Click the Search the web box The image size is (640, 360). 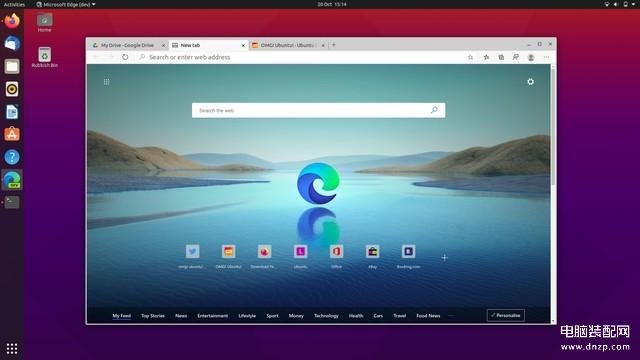318,110
